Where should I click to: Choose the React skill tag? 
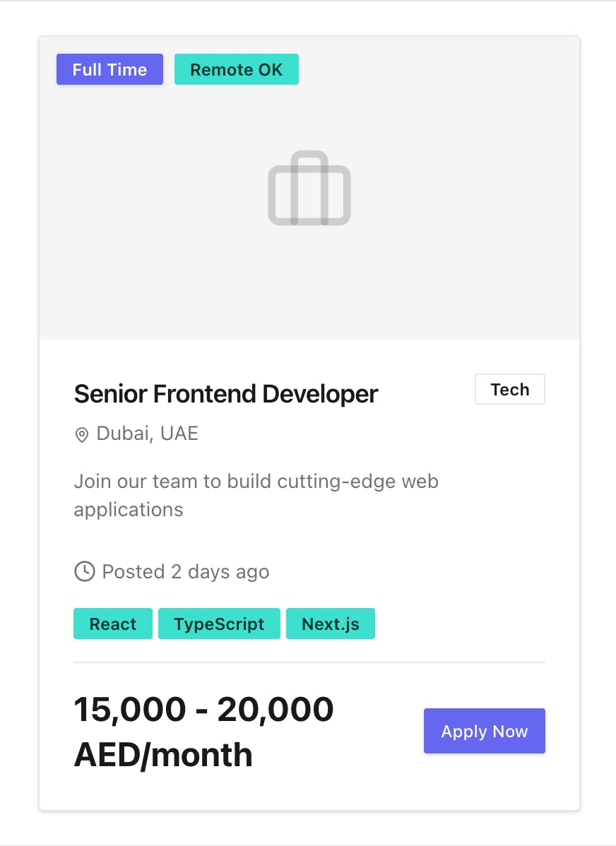113,624
